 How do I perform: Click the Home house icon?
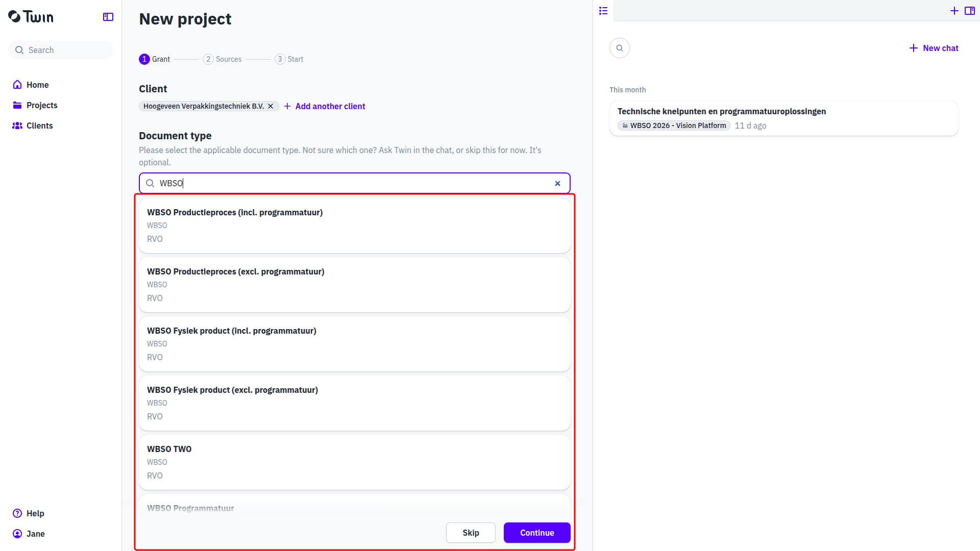(x=17, y=85)
